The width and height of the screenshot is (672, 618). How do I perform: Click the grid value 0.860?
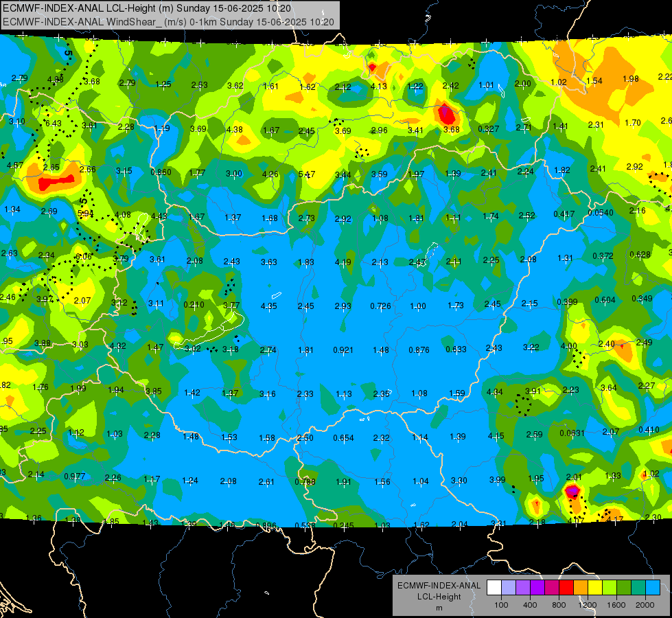[161, 172]
